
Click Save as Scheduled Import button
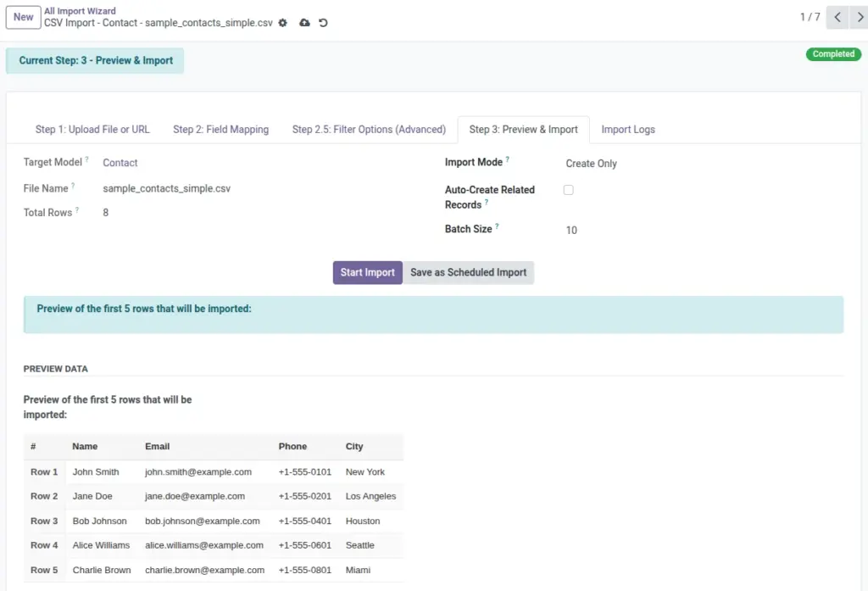pos(468,272)
